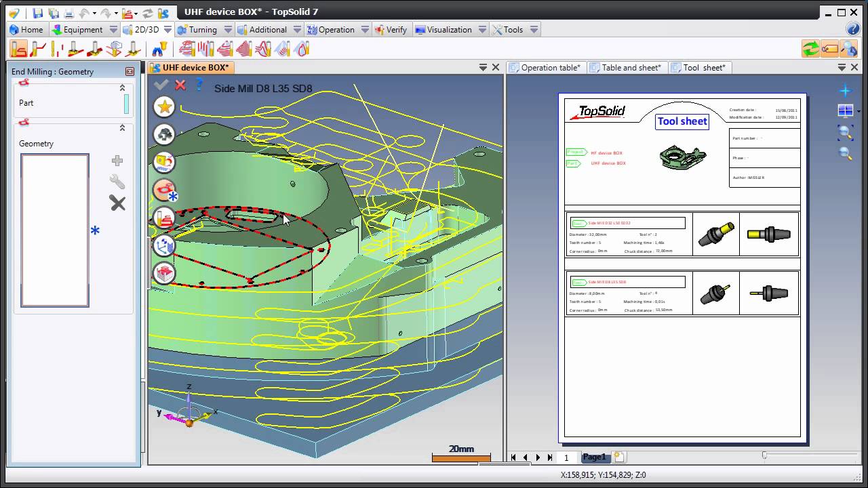This screenshot has height=488, width=868.
Task: Select the End Milling tool icon
Action: pyautogui.click(x=19, y=49)
